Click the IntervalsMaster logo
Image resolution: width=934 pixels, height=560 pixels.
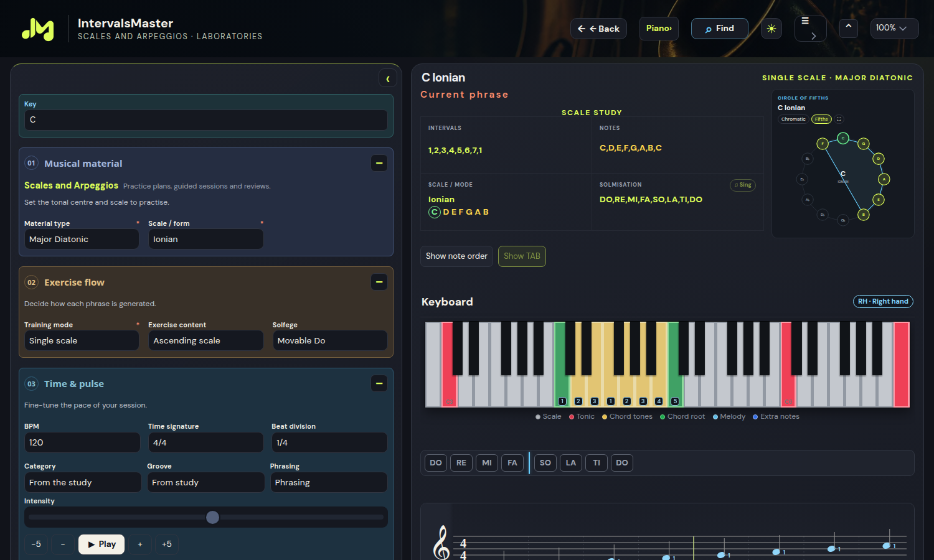(38, 29)
